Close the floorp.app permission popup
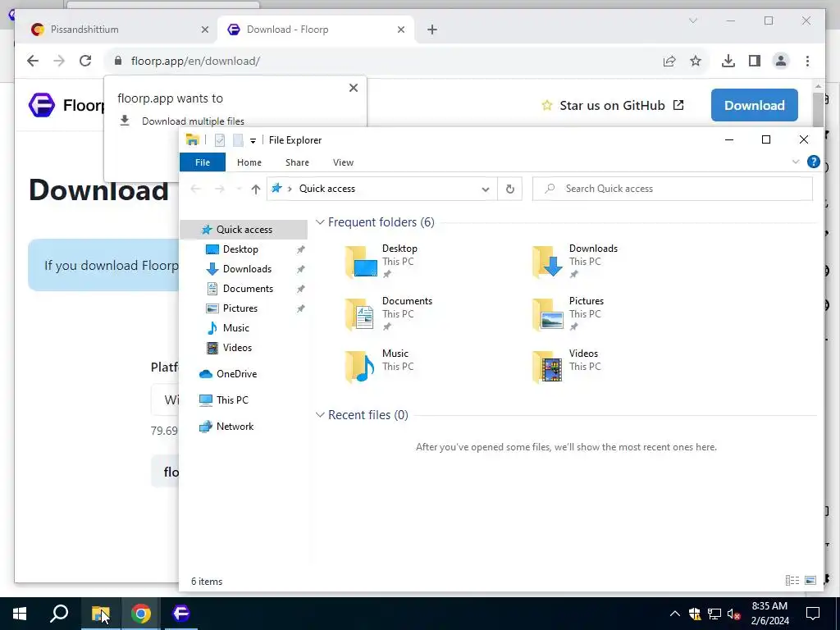This screenshot has width=840, height=630. click(x=353, y=88)
